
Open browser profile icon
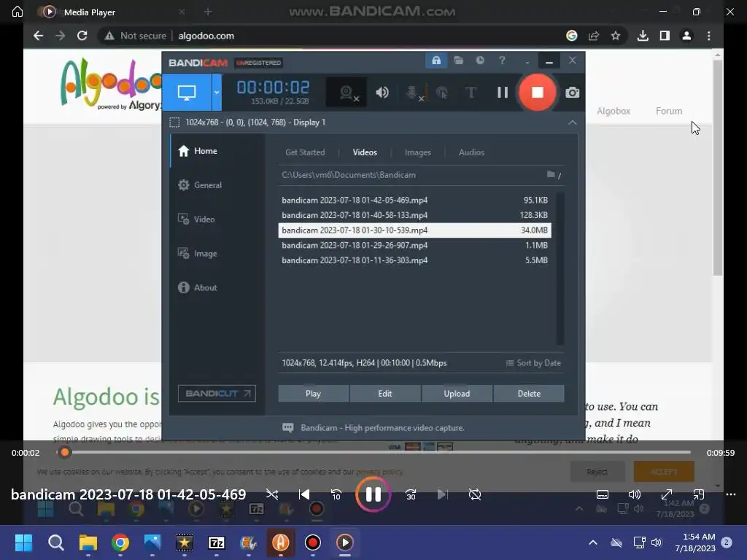click(686, 36)
